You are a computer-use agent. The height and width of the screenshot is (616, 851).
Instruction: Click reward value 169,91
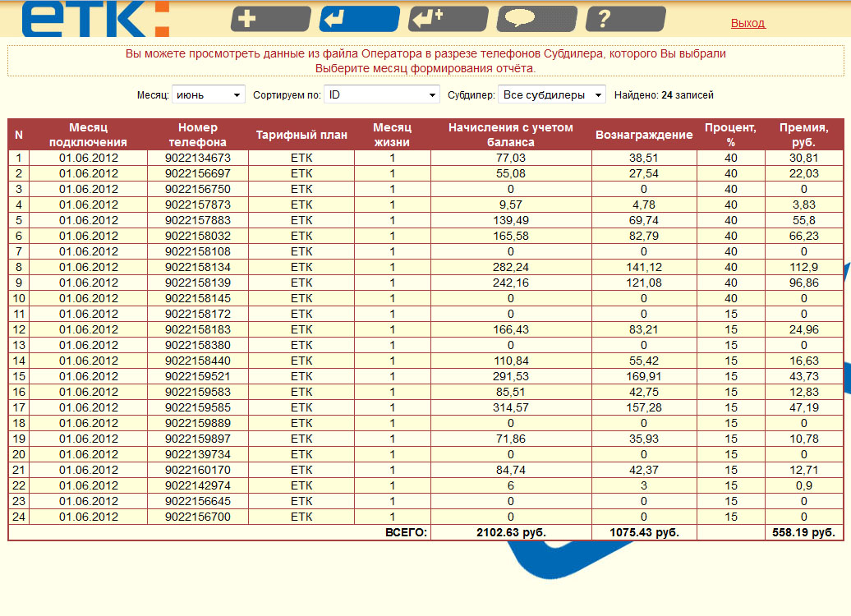pos(644,377)
